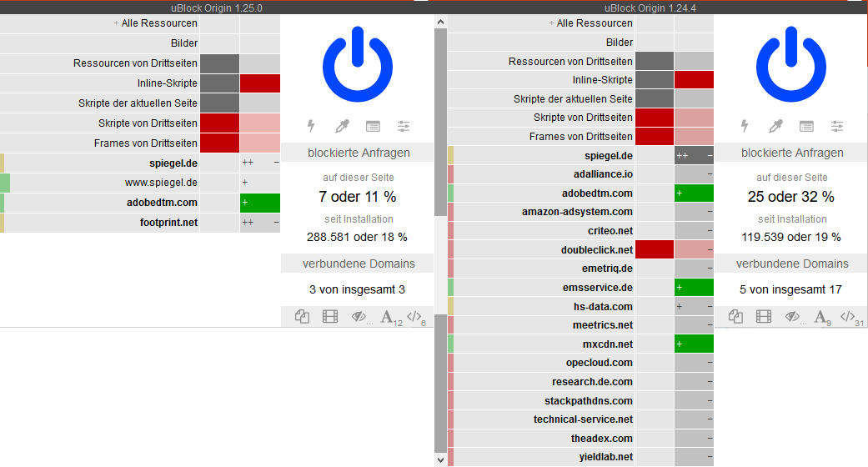Click 'uBlock Origin 1.25.0' title
Screen dimensions: 868x467
(217, 8)
